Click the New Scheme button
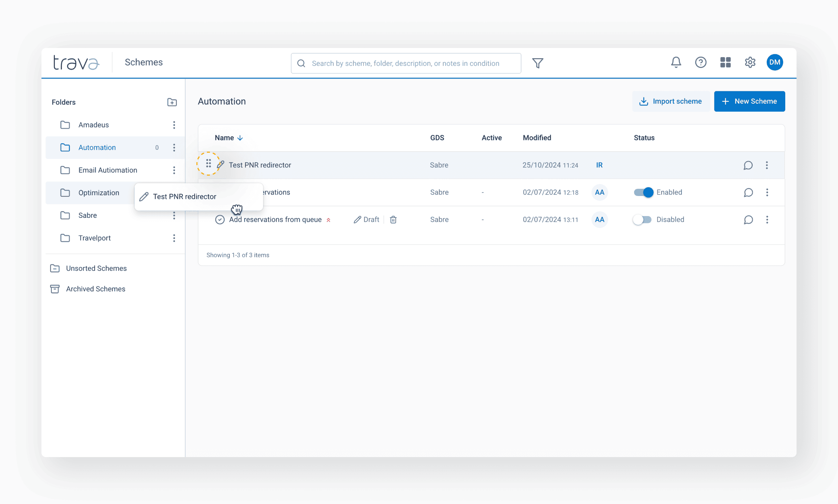 749,101
